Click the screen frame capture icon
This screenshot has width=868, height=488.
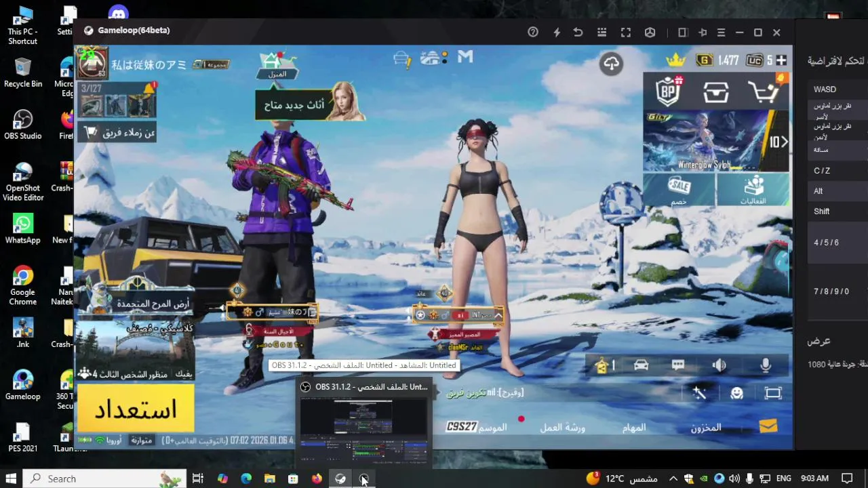[773, 394]
